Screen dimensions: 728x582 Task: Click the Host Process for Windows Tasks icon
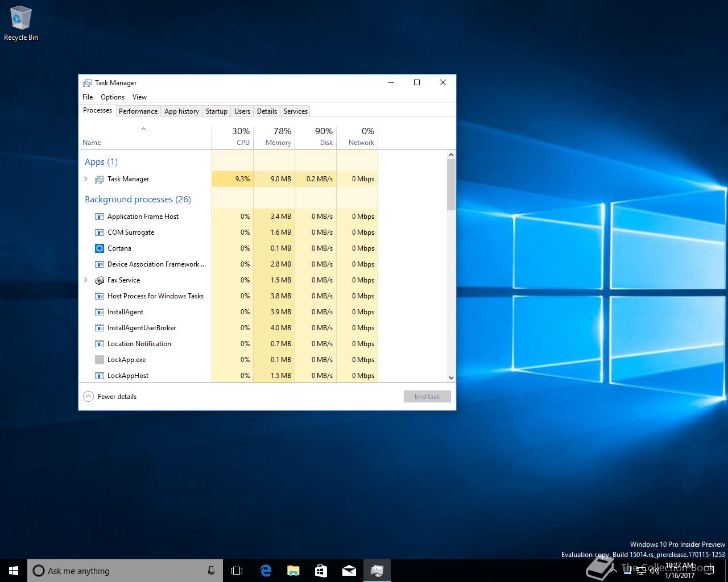click(x=100, y=296)
